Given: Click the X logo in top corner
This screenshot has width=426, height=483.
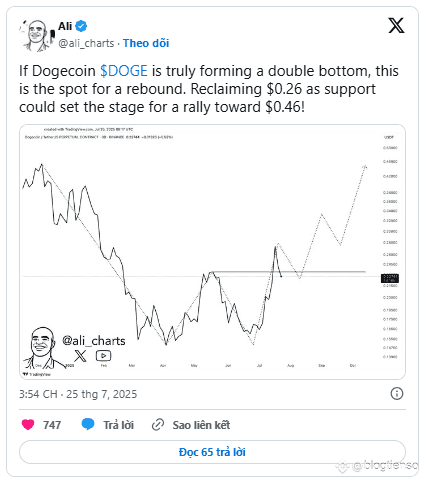Looking at the screenshot, I should (396, 26).
